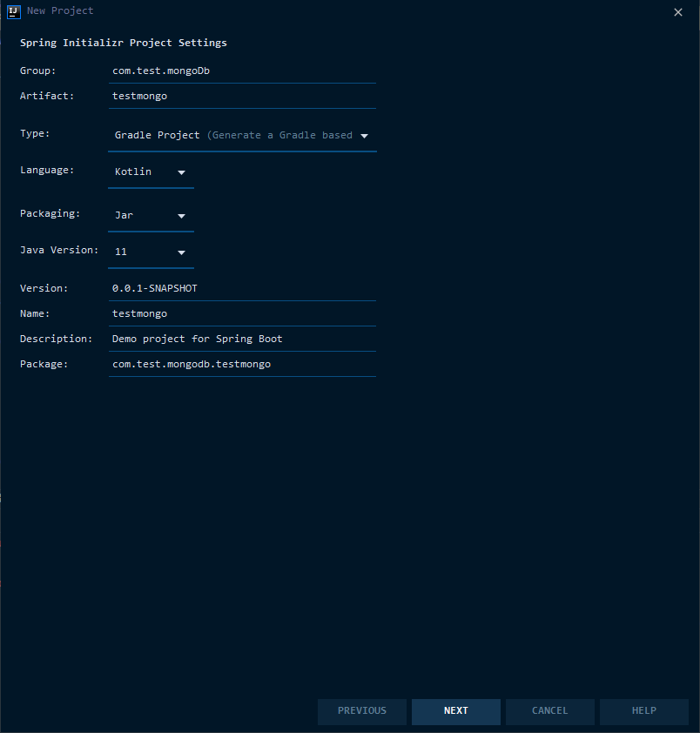
Task: Open the Packaging Jar dropdown
Action: pos(181,216)
